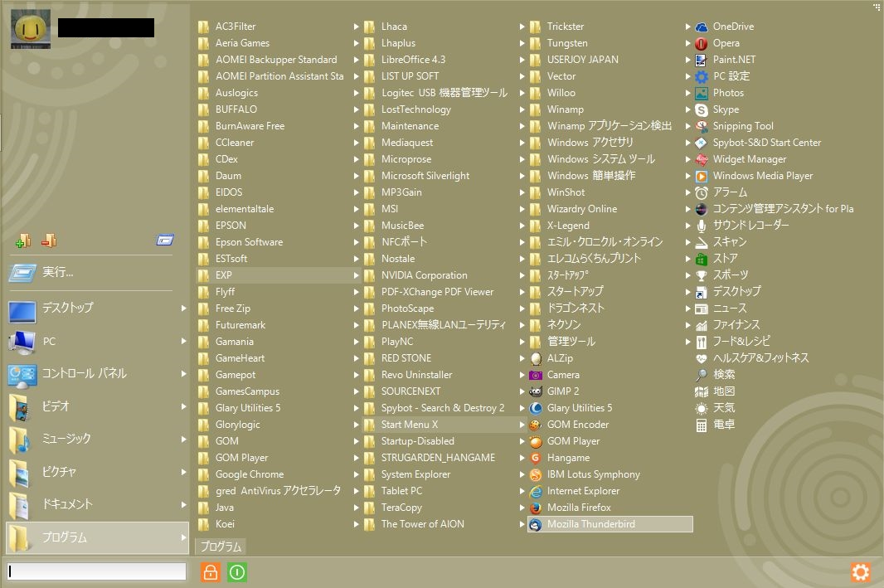Image resolution: width=884 pixels, height=588 pixels.
Task: Expand the AC3Filter folder arrow
Action: pos(357,27)
